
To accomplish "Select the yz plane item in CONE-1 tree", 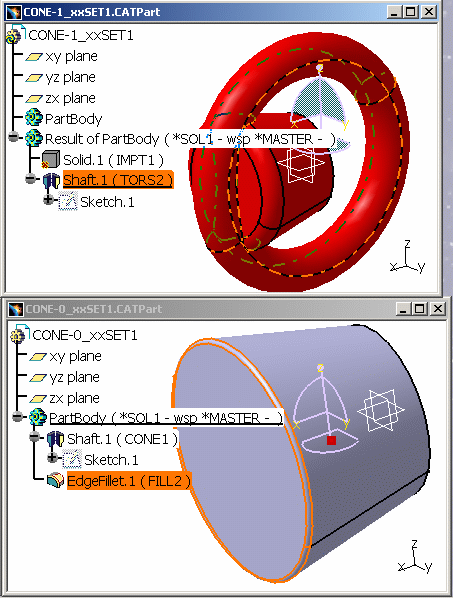I will (71, 77).
